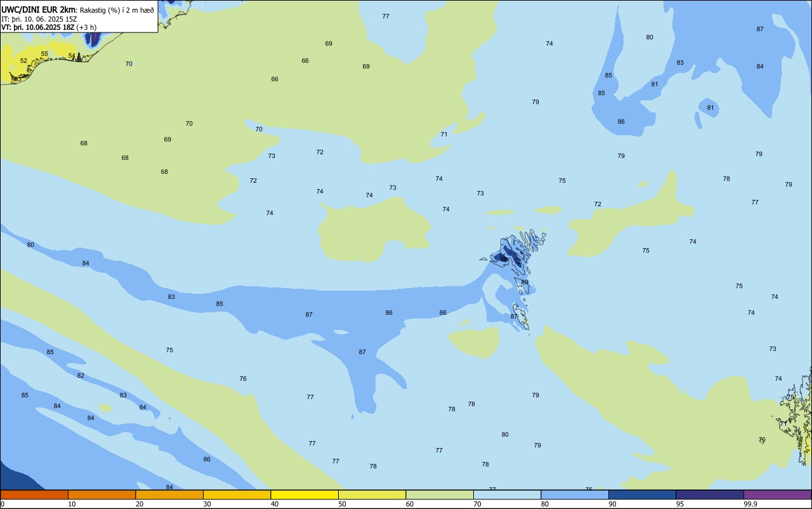Click the humidity value '52' on the map
The height and width of the screenshot is (509, 812).
(x=23, y=61)
